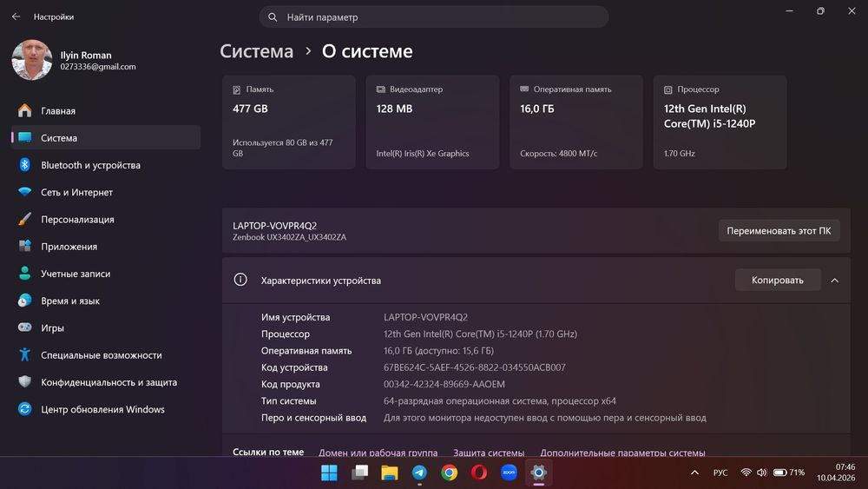Navigate to Учетные записи
The height and width of the screenshot is (489, 868).
106,274
